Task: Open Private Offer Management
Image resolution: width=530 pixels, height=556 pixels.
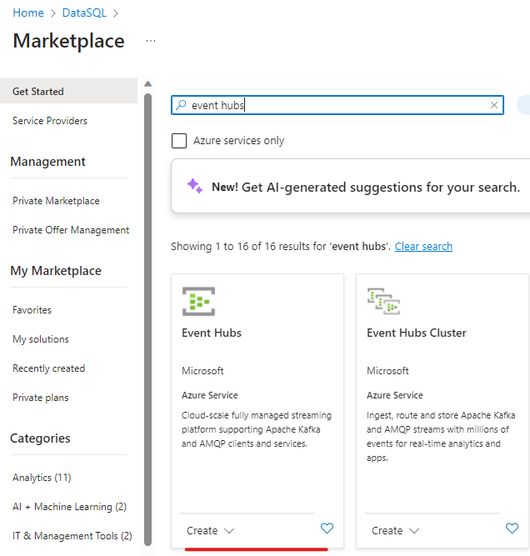Action: pos(71,230)
